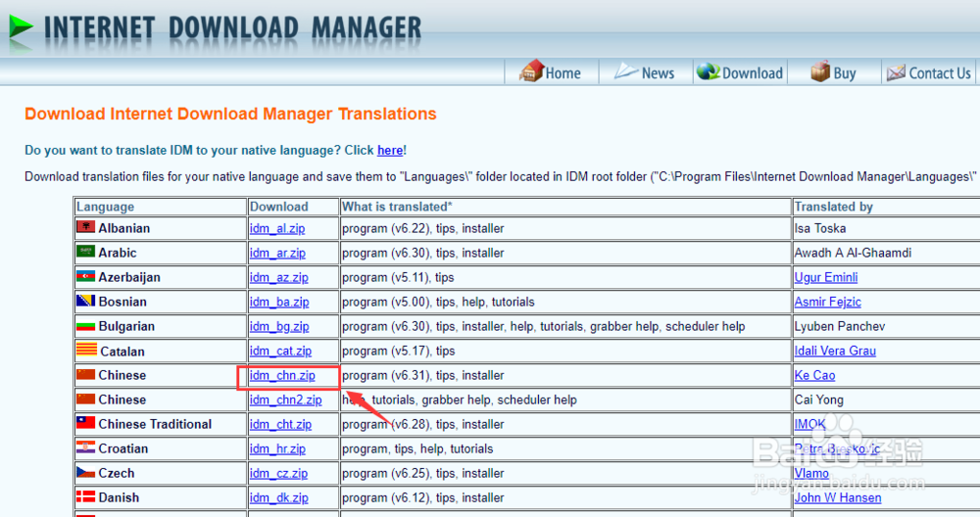Open translator Ugur Eminli link
This screenshot has width=980, height=517.
coord(825,277)
